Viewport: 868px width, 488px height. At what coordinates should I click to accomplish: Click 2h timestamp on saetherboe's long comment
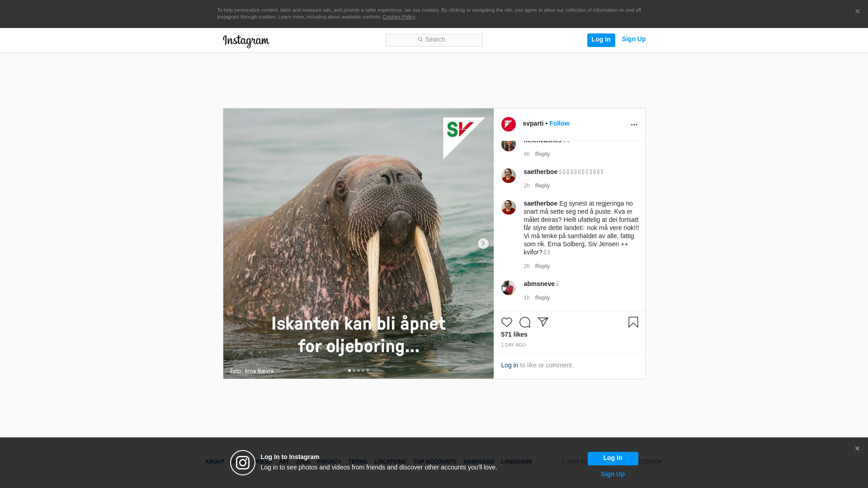click(527, 266)
